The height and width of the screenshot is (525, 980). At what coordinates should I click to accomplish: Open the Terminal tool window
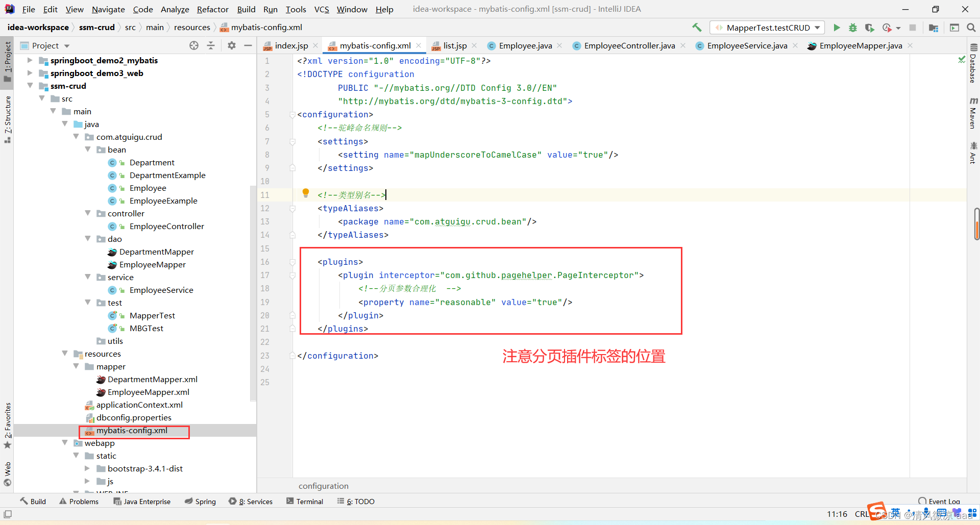(x=305, y=502)
